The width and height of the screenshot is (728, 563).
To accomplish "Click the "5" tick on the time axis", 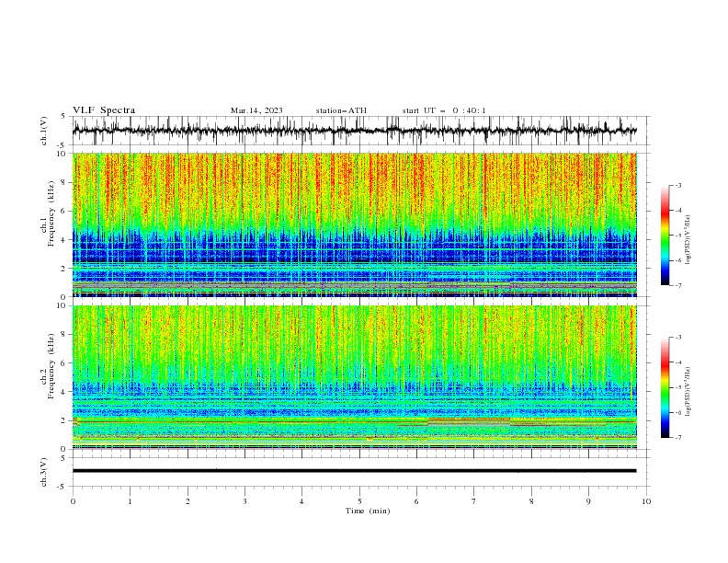I will 359,501.
